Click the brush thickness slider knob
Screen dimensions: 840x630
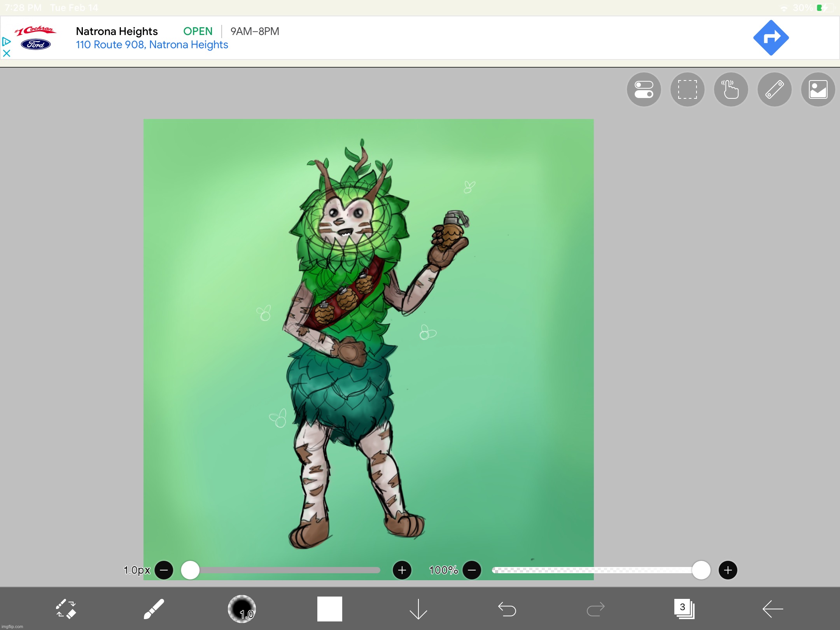(x=190, y=570)
